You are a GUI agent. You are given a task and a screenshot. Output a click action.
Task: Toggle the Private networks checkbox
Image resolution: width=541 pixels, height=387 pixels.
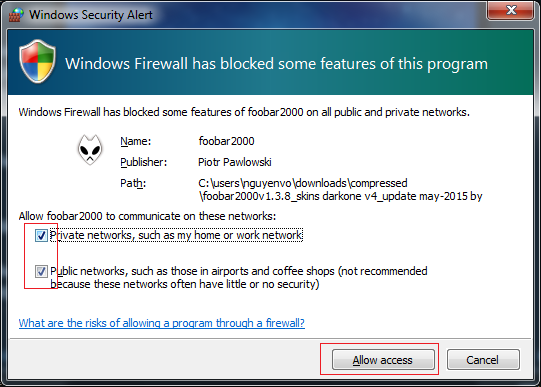click(x=41, y=236)
